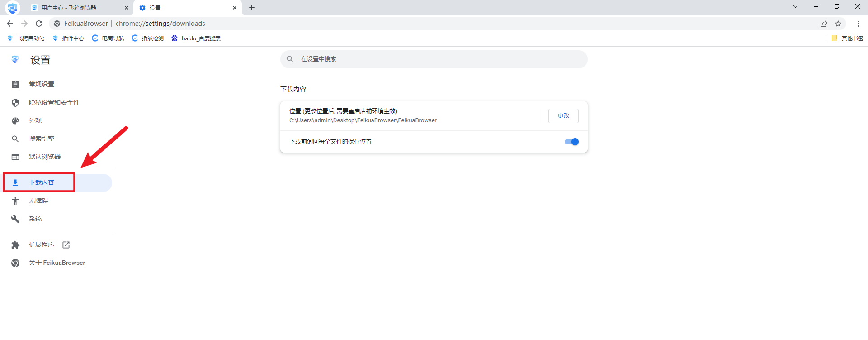Viewport: 868px width, 340px height.
Task: Open the baidu_百度搜索 bookmark
Action: pyautogui.click(x=196, y=38)
